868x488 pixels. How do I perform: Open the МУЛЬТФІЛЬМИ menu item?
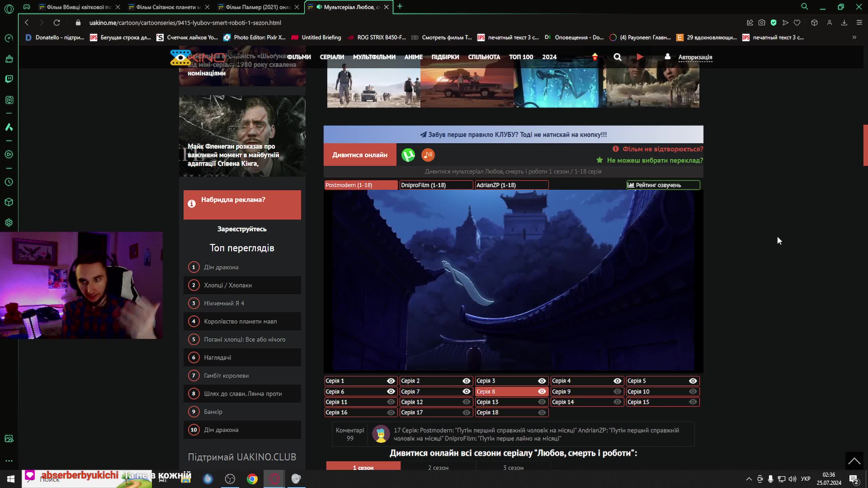pos(374,57)
